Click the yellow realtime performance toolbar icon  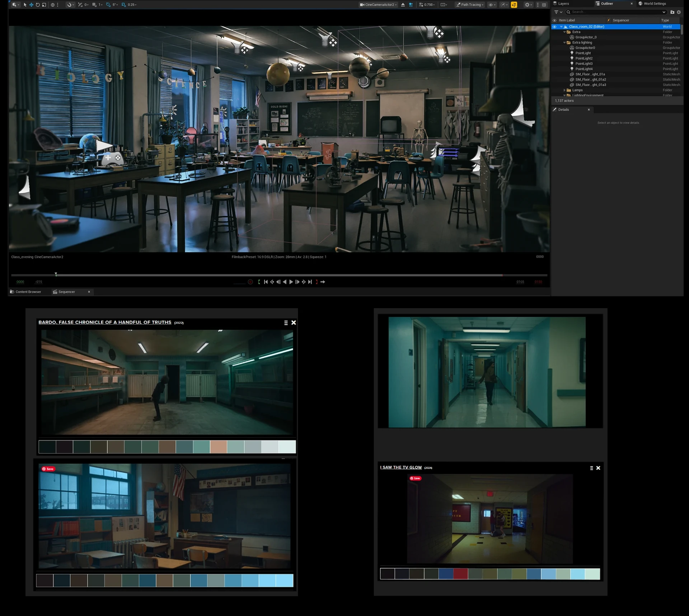pos(514,5)
